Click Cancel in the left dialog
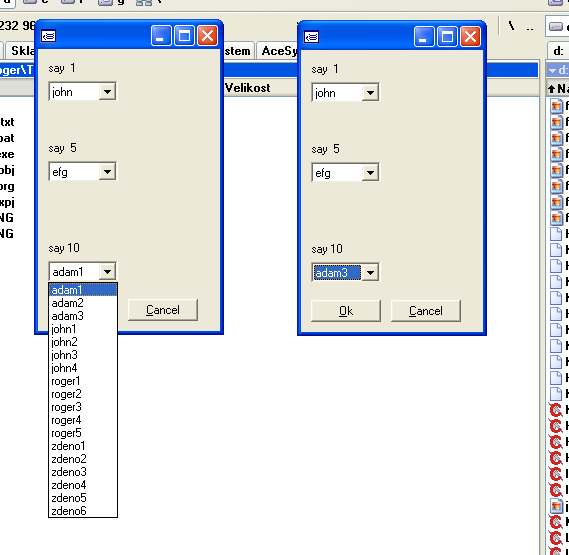 (x=163, y=310)
